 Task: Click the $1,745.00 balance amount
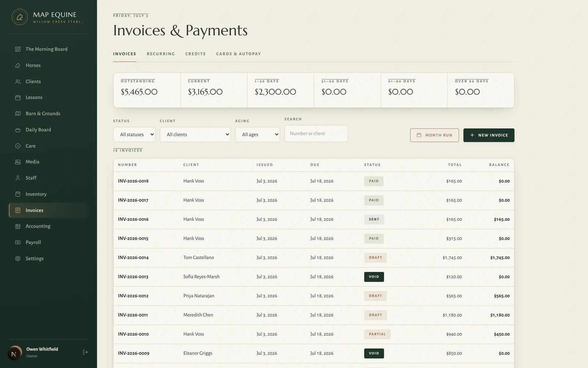(x=500, y=258)
